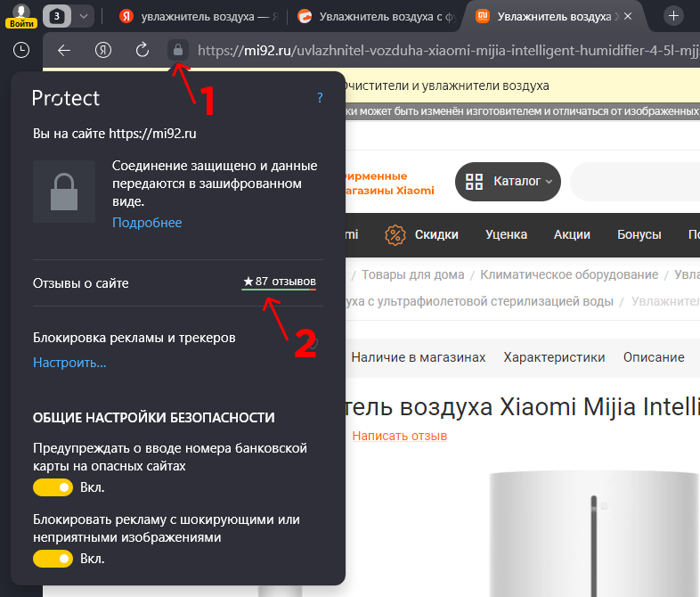Open the Бонусы menu item
The height and width of the screenshot is (597, 700).
[639, 235]
